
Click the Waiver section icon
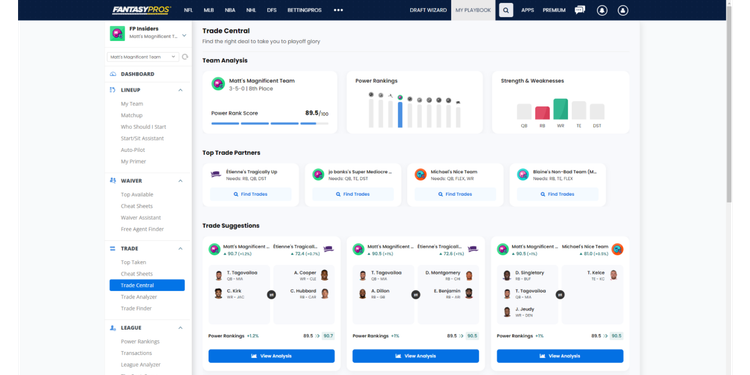click(113, 181)
